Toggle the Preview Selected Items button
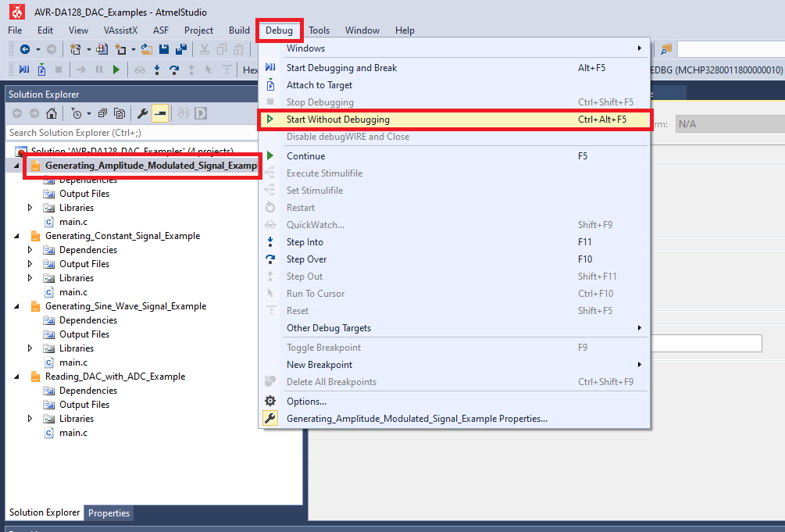The width and height of the screenshot is (785, 532). tap(160, 114)
